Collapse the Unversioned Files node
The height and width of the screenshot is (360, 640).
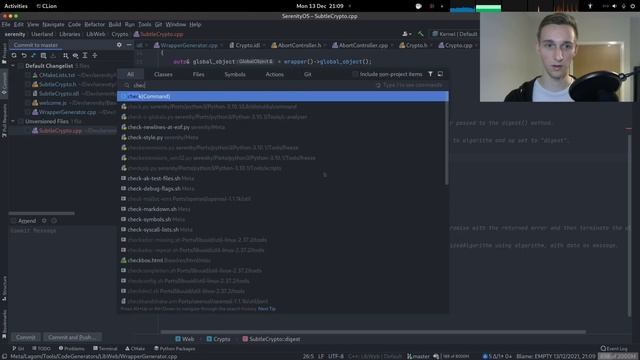pyautogui.click(x=13, y=121)
